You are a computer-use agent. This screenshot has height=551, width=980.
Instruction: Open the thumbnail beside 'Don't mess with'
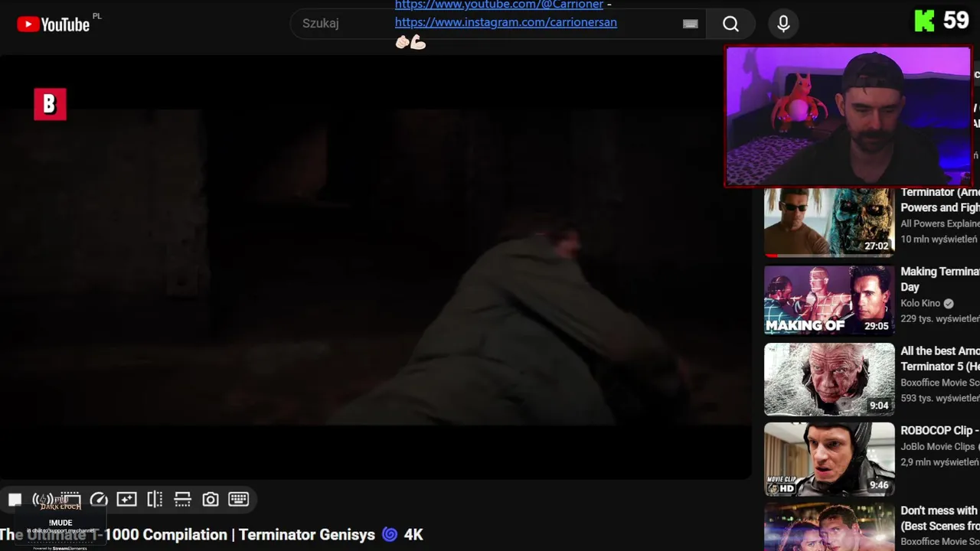coord(829,527)
